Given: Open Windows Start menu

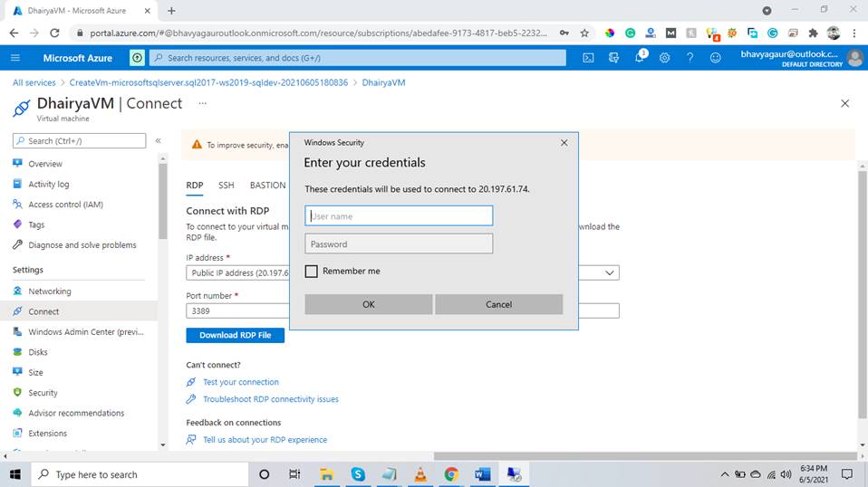Looking at the screenshot, I should [x=14, y=474].
